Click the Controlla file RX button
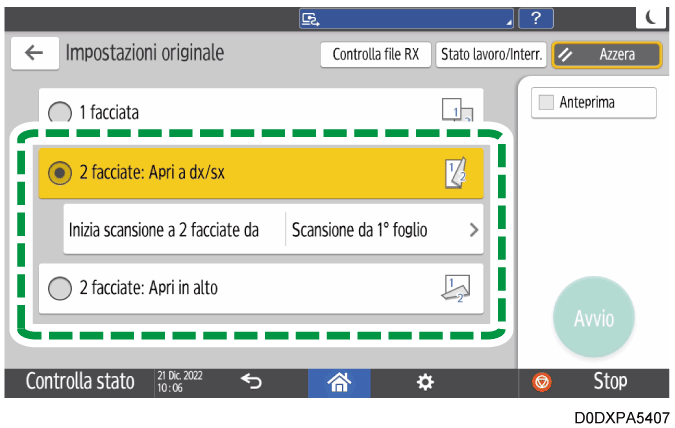675x428 pixels. click(376, 55)
